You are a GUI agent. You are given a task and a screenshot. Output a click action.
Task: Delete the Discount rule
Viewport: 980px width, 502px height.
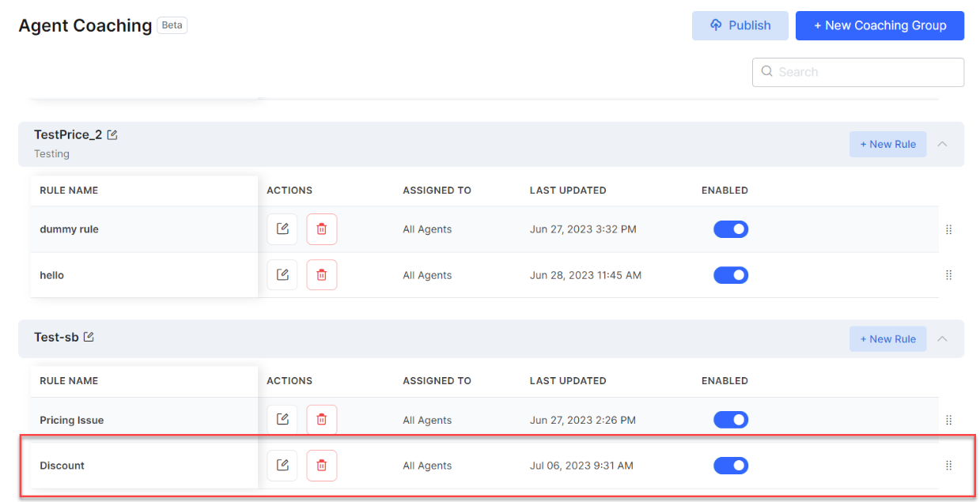[321, 466]
